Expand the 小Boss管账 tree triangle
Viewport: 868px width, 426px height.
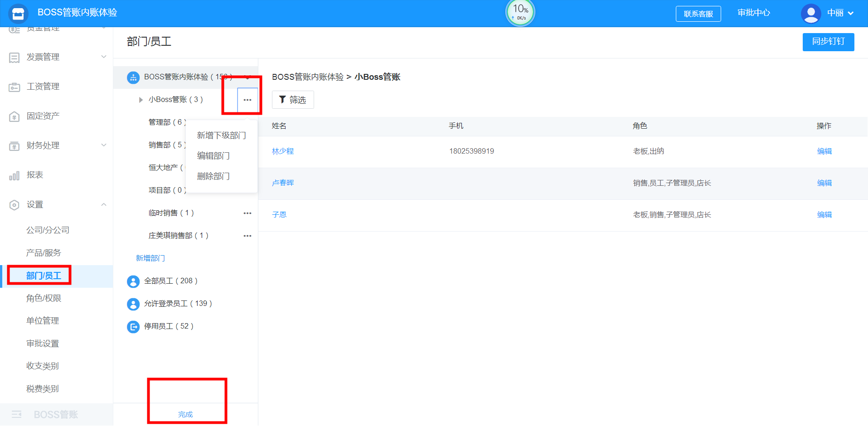(x=141, y=100)
